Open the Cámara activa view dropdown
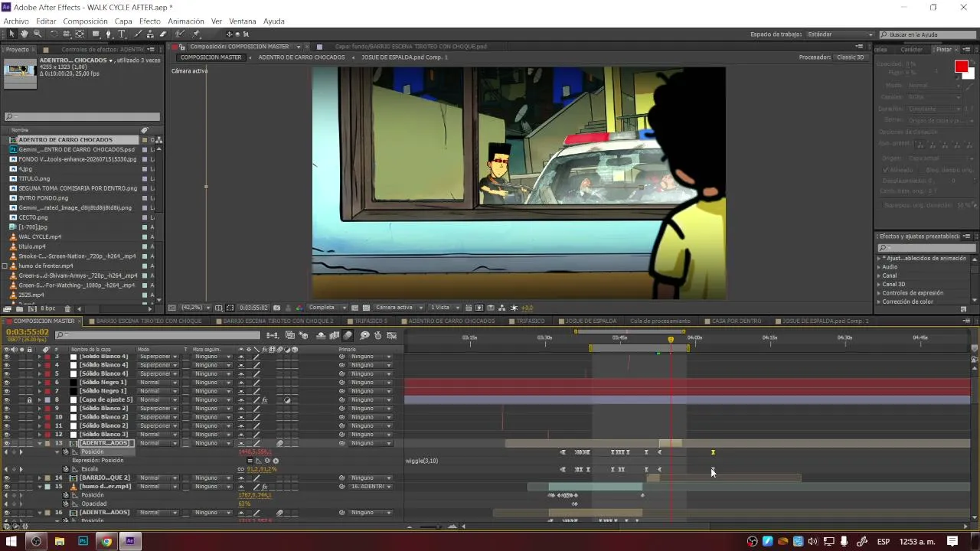This screenshot has height=551, width=980. click(x=400, y=308)
